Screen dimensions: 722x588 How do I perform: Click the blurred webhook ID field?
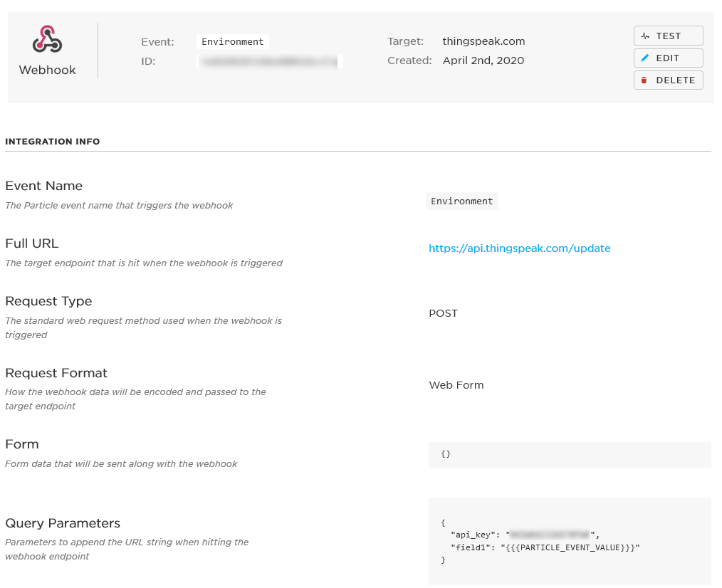[x=271, y=61]
